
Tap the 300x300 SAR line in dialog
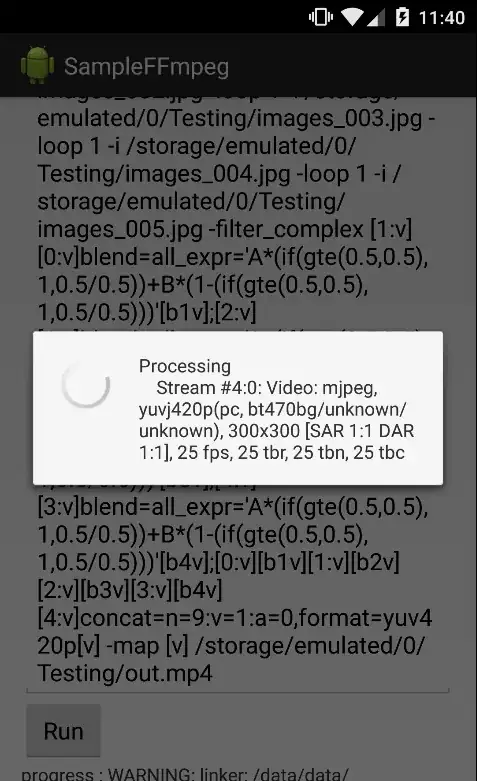[x=276, y=431]
